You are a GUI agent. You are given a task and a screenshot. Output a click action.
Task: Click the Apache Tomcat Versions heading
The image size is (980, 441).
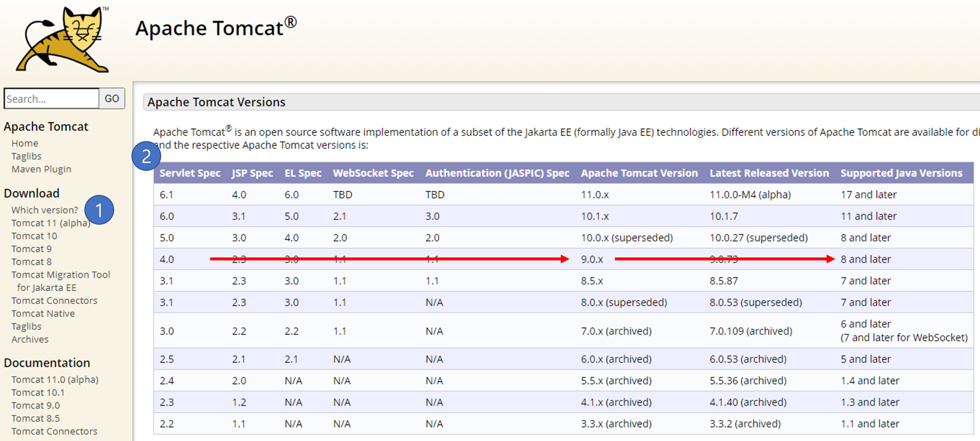coord(216,102)
